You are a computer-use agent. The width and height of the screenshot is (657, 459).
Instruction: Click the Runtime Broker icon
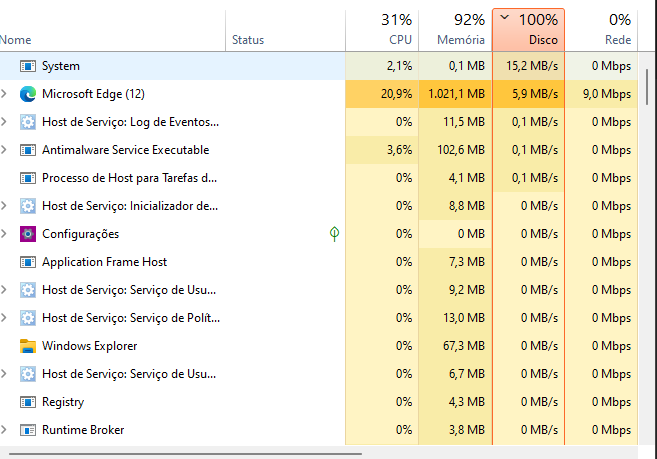28,430
